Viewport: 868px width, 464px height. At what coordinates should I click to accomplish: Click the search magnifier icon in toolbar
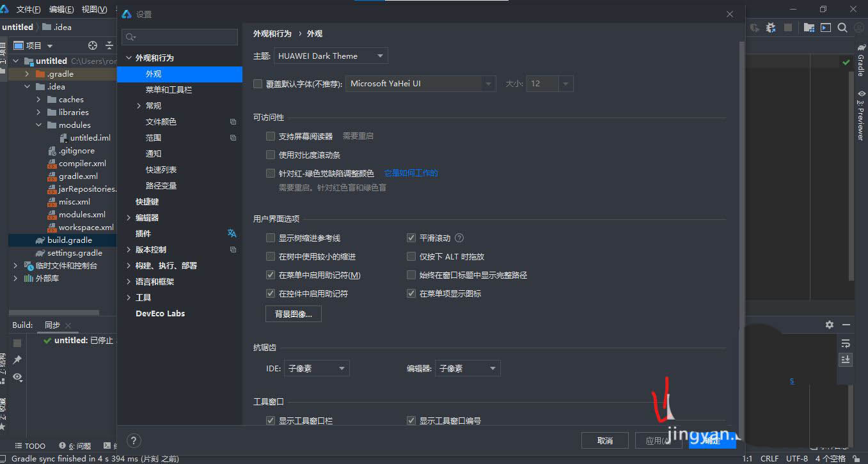tap(842, 27)
